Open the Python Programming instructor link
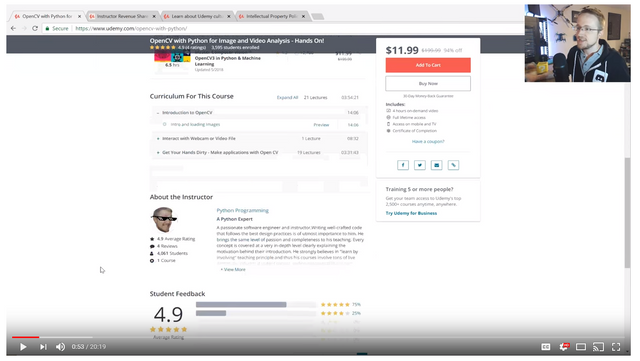640x361 pixels. pyautogui.click(x=242, y=210)
